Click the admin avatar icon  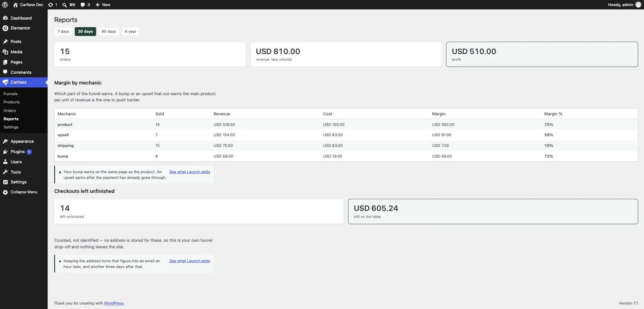point(638,5)
